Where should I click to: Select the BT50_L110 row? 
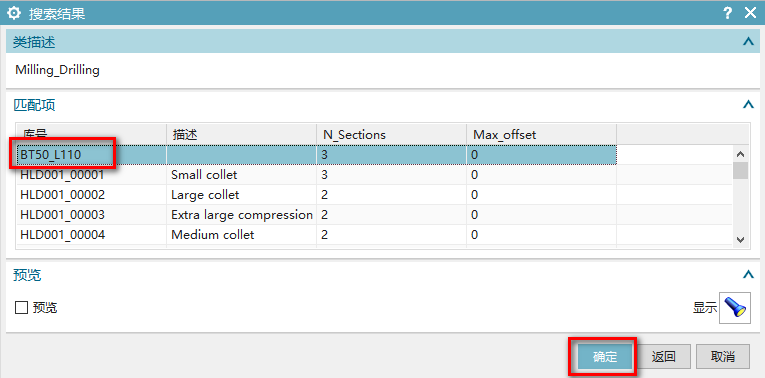pyautogui.click(x=316, y=155)
